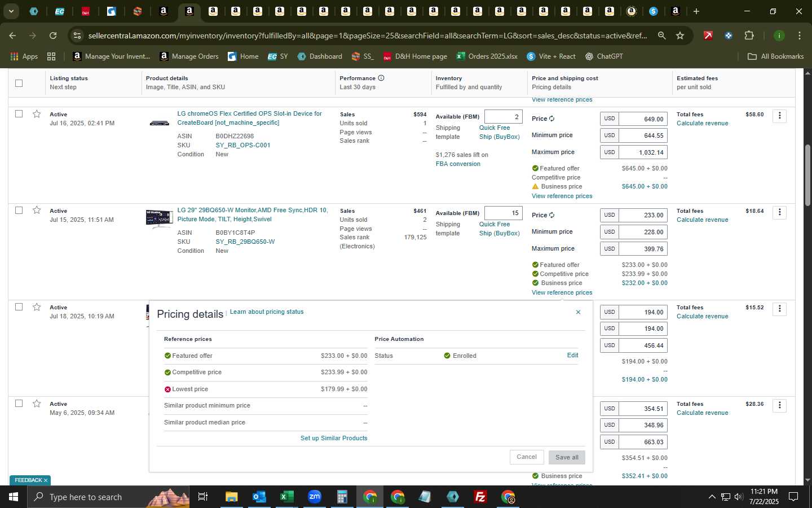Viewport: 812px width, 508px height.
Task: Click price refresh icon for LG monitor row
Action: [552, 216]
